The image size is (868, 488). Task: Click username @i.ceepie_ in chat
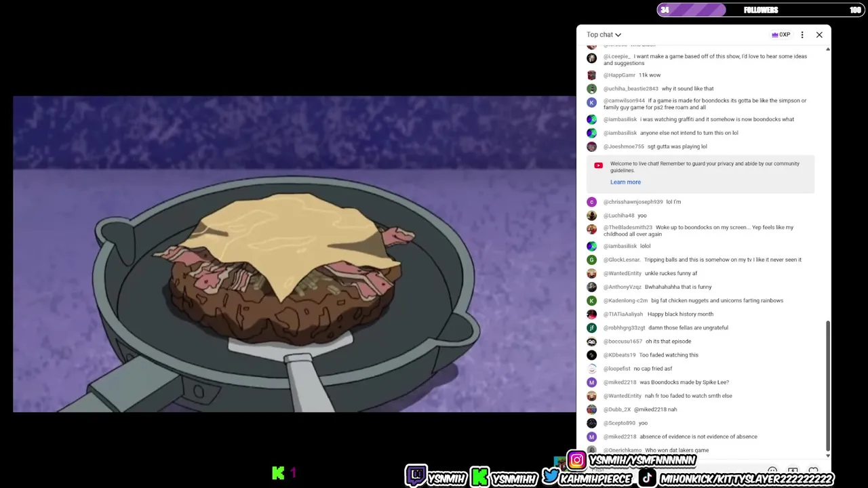pos(617,56)
